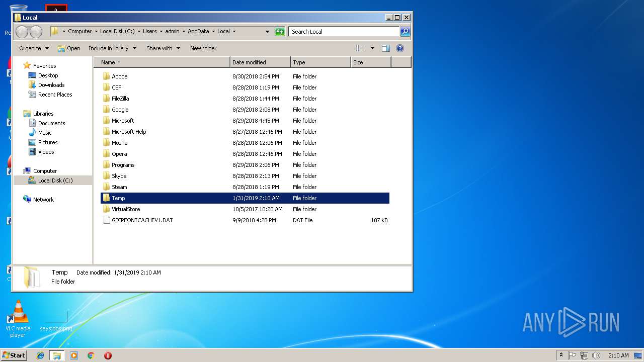This screenshot has height=362, width=644.
Task: Expand the recent pages arrow before Computer breadcrumb
Action: click(x=64, y=32)
